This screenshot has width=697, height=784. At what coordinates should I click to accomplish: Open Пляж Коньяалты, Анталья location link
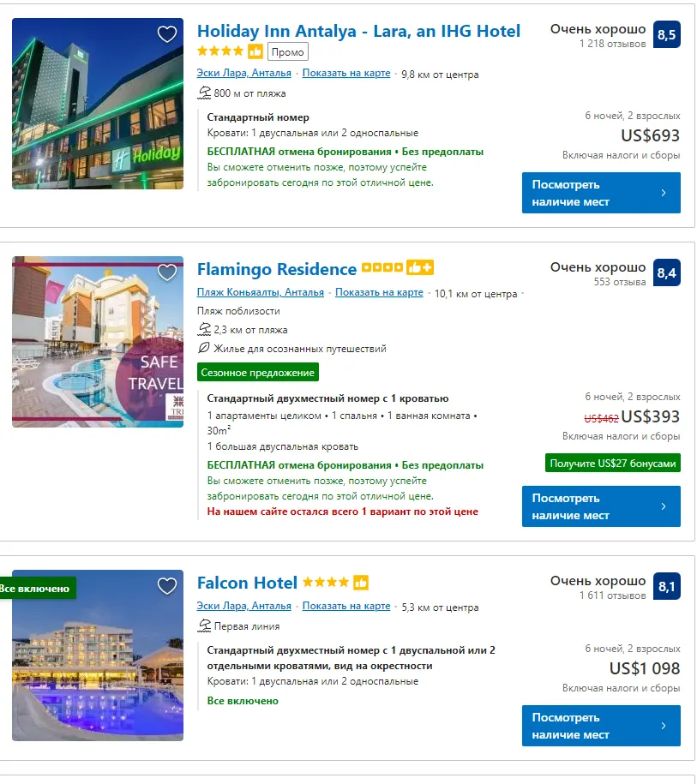tap(260, 292)
